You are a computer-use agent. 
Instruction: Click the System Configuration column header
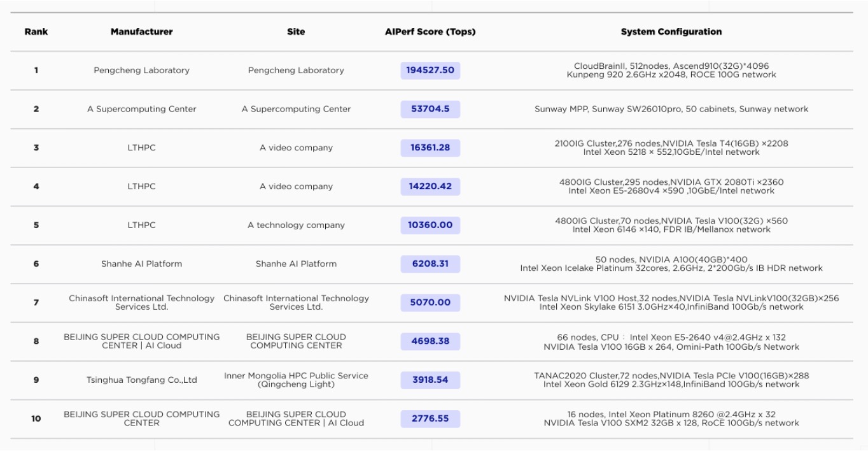coord(671,32)
